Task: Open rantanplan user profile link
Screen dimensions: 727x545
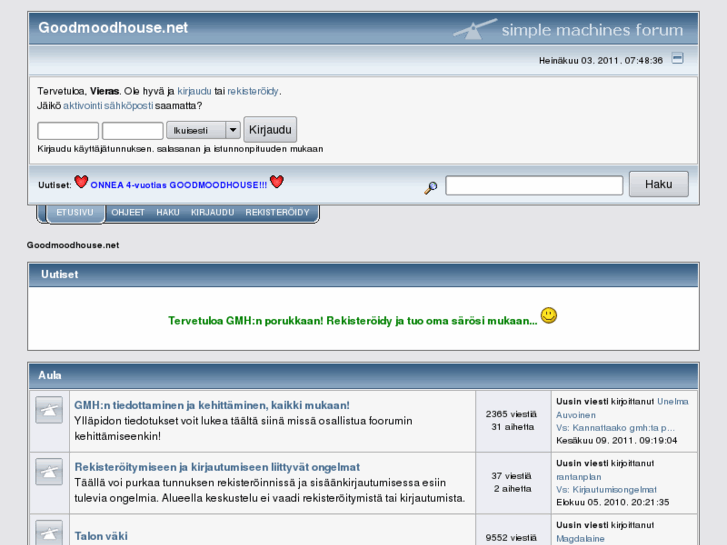Action: click(x=579, y=476)
